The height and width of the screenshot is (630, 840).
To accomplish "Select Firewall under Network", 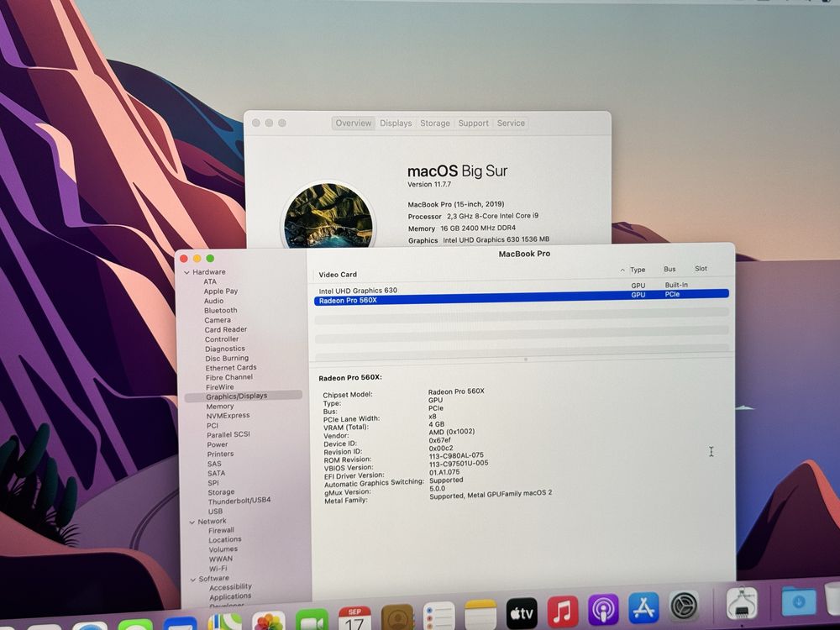I will click(221, 530).
